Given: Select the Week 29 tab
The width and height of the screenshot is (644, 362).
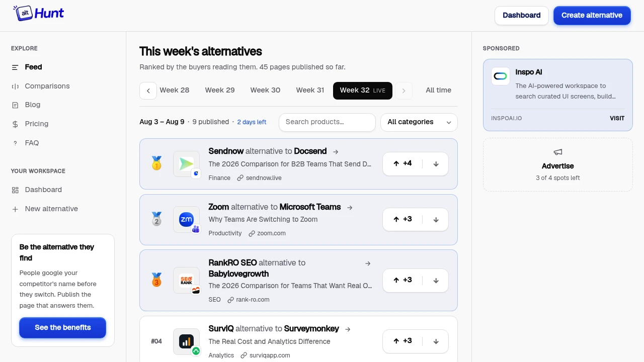Looking at the screenshot, I should [220, 90].
